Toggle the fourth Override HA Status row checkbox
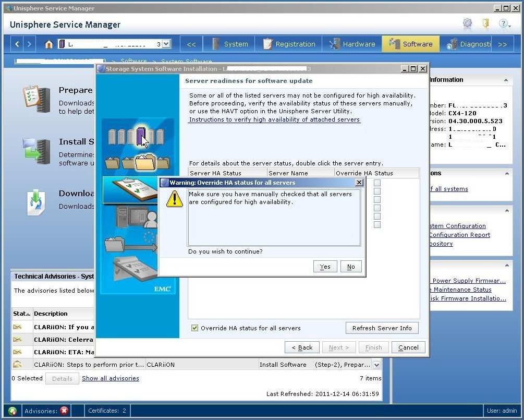 [x=377, y=208]
